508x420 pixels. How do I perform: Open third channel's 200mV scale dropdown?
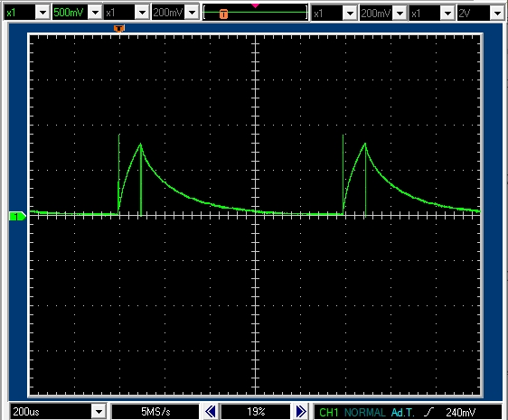400,14
